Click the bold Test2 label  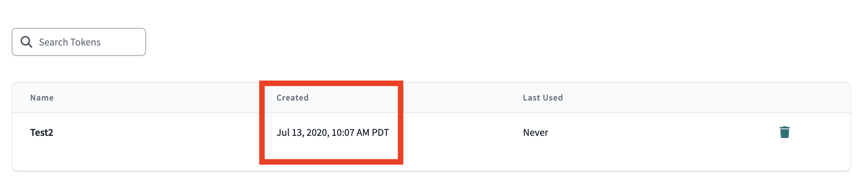coord(41,133)
